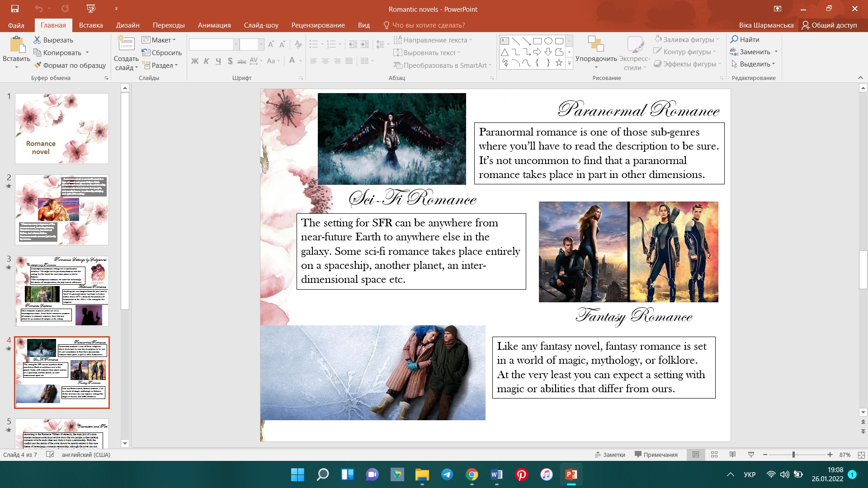Toggle Italic (К) formatting
Viewport: 868px width, 488px height.
tap(206, 61)
